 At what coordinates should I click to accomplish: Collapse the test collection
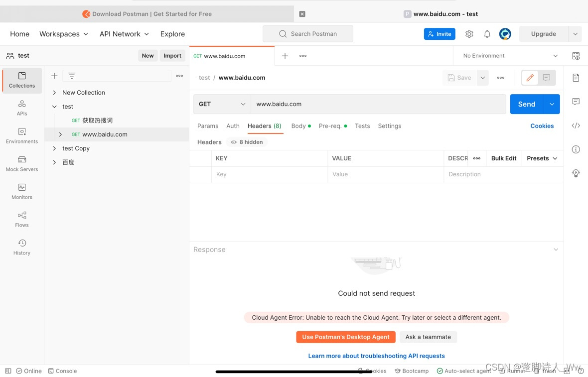(54, 107)
